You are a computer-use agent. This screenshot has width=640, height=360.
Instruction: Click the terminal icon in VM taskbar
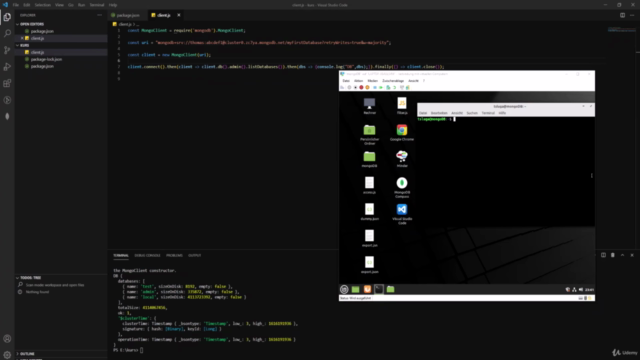[379, 289]
